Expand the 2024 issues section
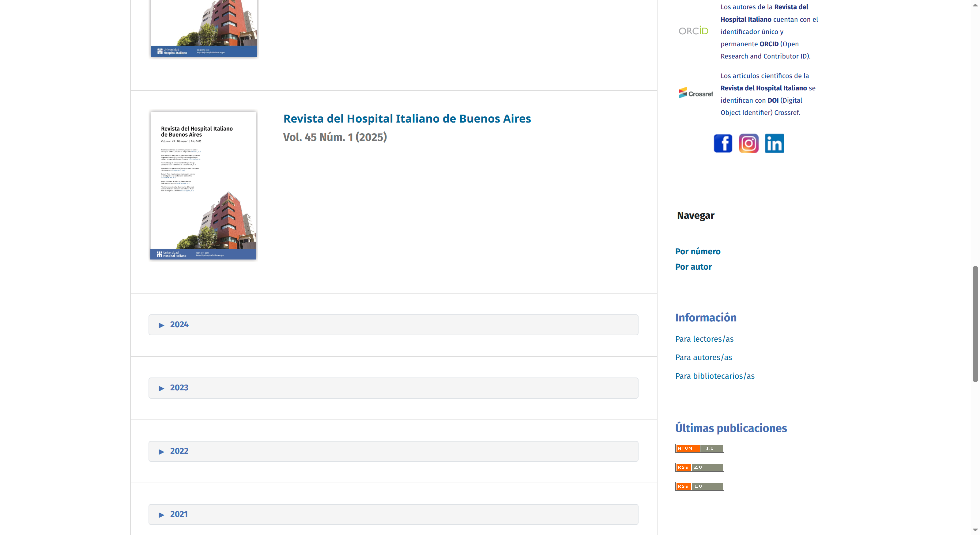The image size is (980, 535). (393, 324)
